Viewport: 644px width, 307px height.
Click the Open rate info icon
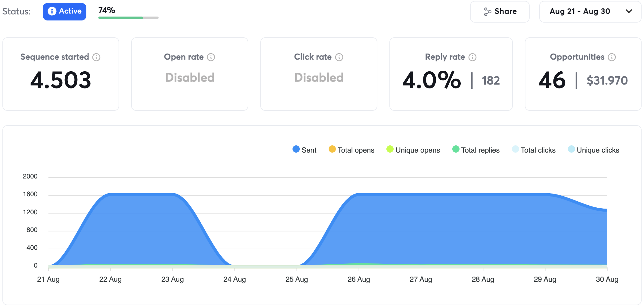[211, 57]
